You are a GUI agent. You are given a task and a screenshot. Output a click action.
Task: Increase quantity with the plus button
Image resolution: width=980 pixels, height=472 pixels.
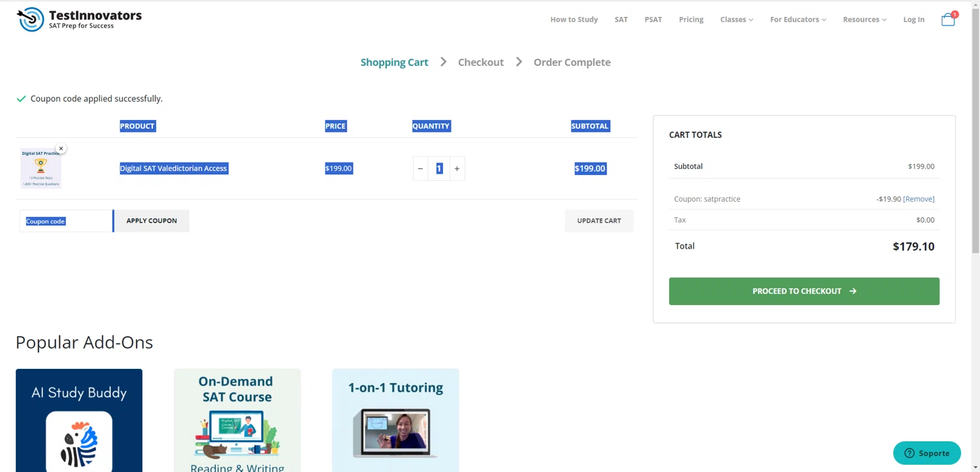point(457,168)
